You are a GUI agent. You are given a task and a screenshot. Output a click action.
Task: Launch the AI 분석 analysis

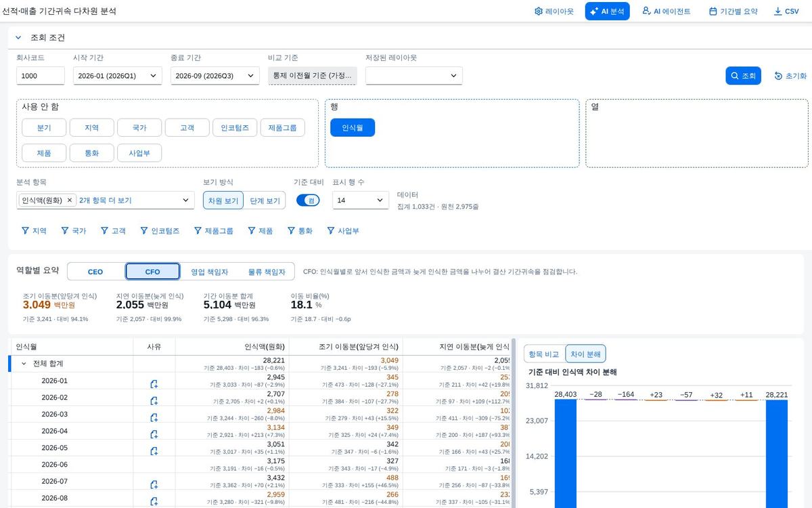608,12
